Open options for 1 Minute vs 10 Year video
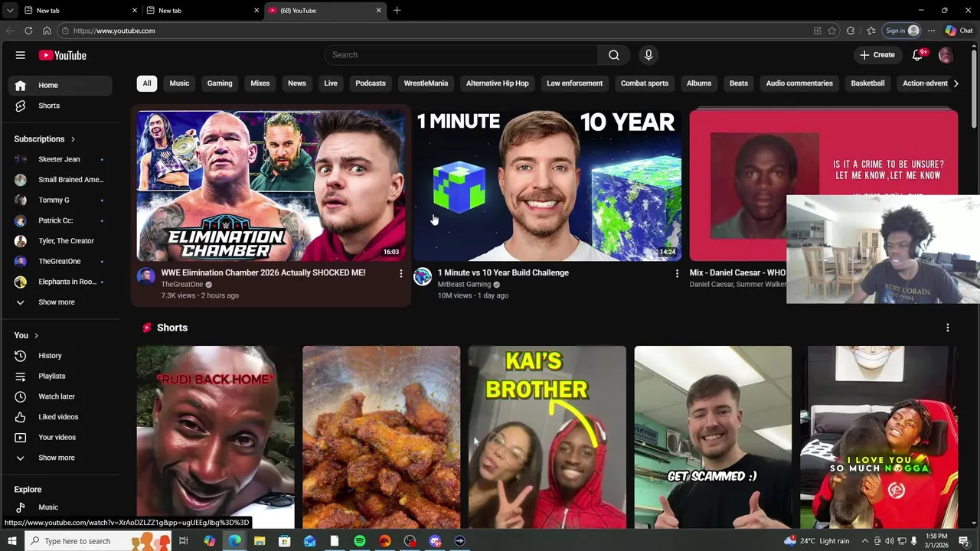 pos(677,273)
